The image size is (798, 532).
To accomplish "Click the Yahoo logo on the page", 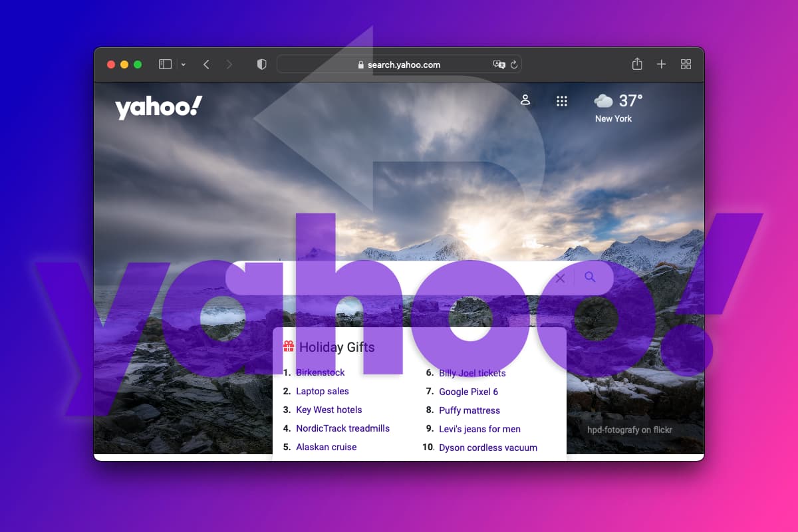I will pyautogui.click(x=158, y=107).
